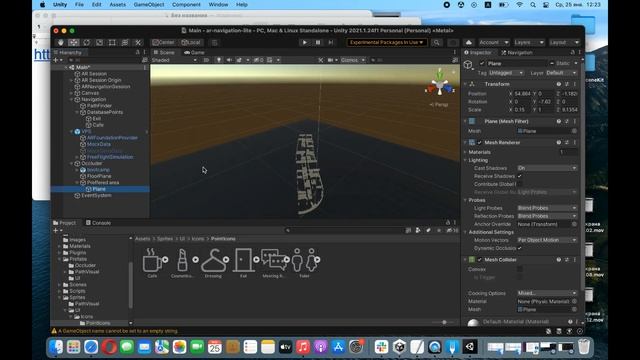Image resolution: width=640 pixels, height=360 pixels.
Task: Toggle scene audio speaker button
Action: (x=229, y=60)
